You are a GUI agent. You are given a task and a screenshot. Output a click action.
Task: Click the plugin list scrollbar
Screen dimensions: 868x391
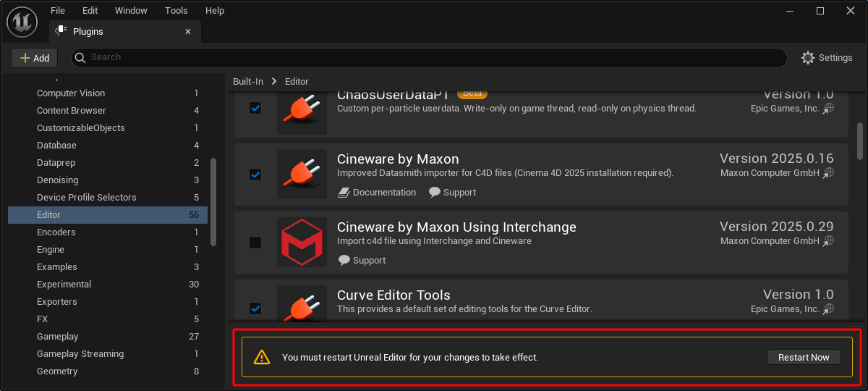860,140
